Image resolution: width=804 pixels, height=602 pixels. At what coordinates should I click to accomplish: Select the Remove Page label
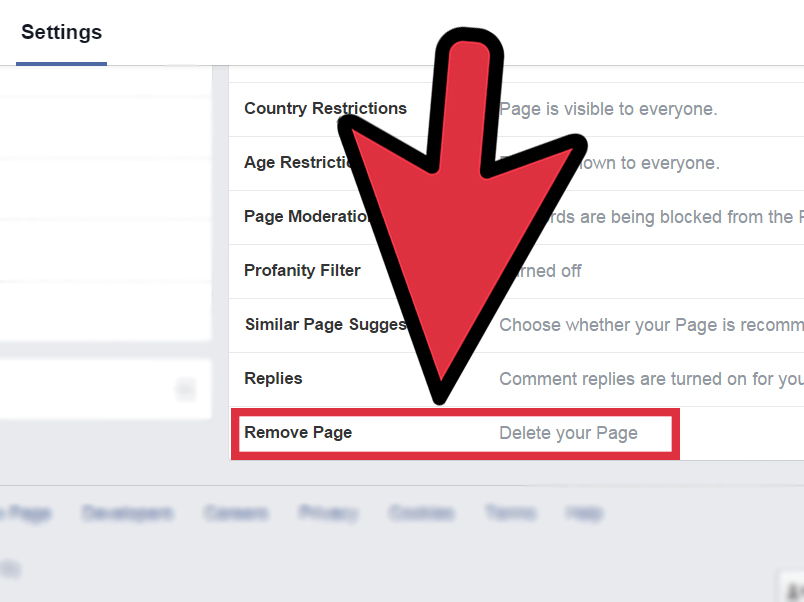(x=298, y=433)
